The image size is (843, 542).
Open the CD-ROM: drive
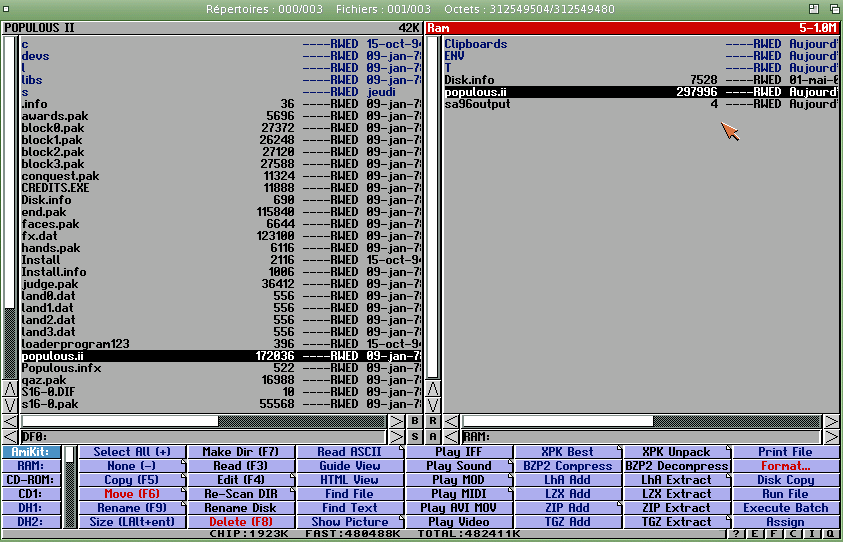tap(31, 480)
